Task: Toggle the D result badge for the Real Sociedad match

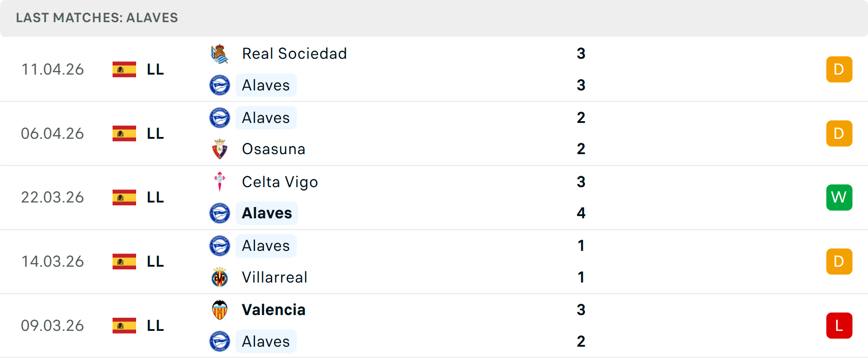Action: (x=839, y=69)
